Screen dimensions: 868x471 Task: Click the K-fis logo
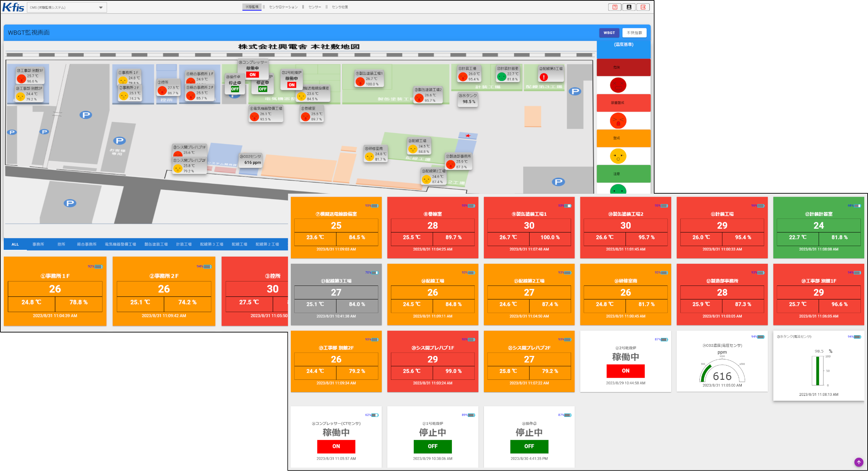pyautogui.click(x=13, y=7)
